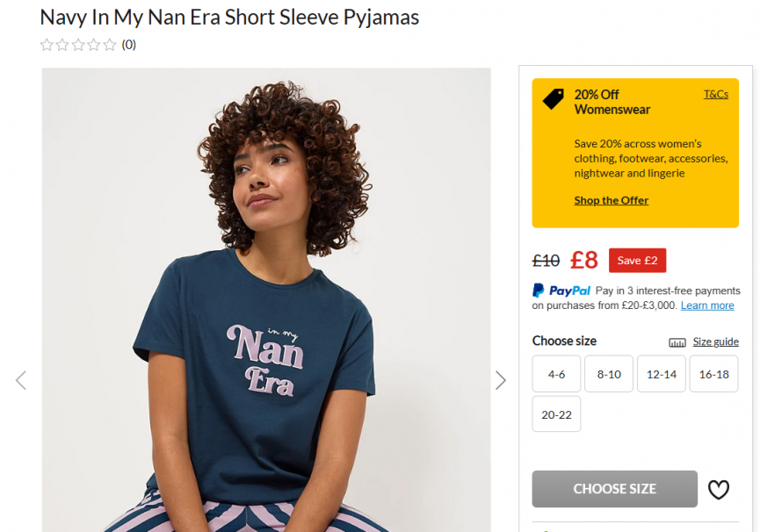Click the third rating star
This screenshot has height=532, width=760.
[78, 45]
